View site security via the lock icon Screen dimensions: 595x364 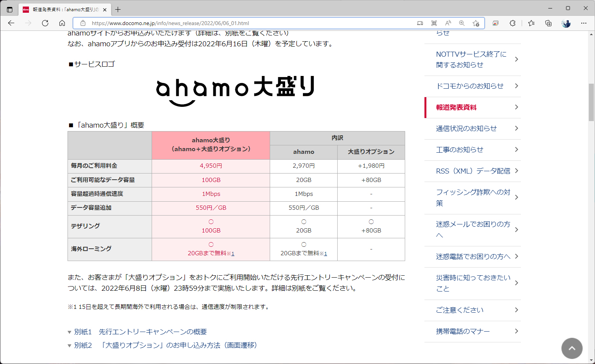point(83,23)
